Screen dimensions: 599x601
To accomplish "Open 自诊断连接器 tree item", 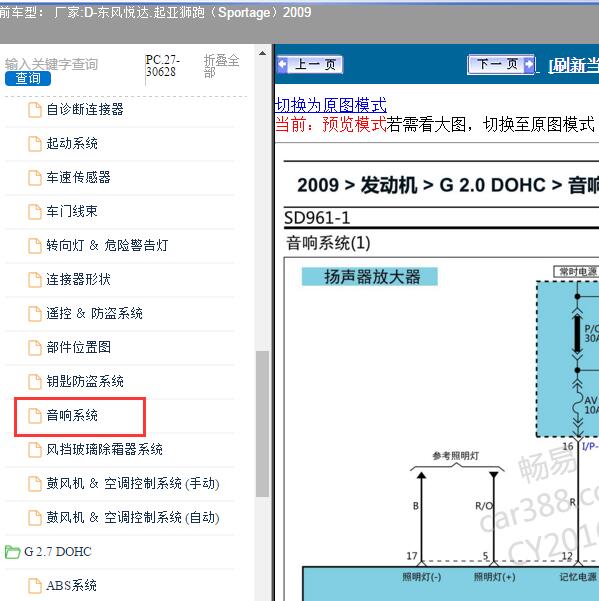I will tap(85, 110).
